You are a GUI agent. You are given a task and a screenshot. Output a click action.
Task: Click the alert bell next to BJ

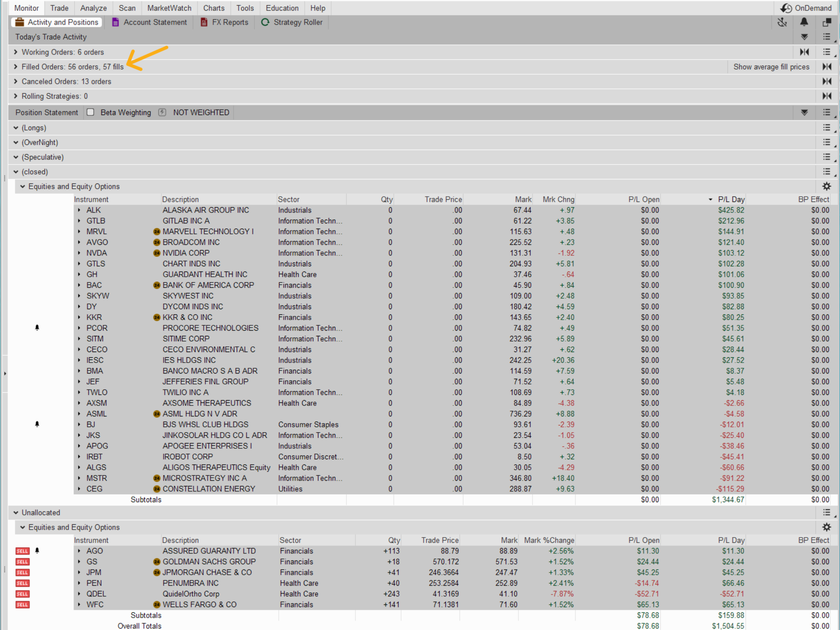(x=37, y=424)
